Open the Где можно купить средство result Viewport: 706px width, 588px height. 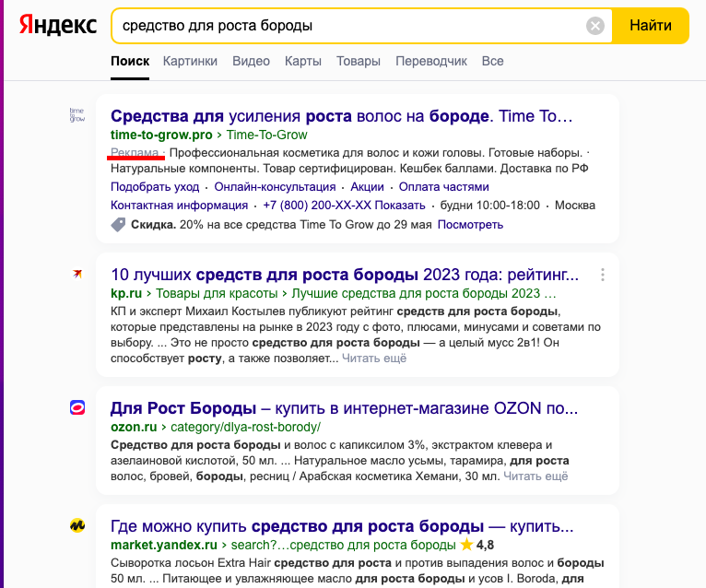click(x=342, y=526)
